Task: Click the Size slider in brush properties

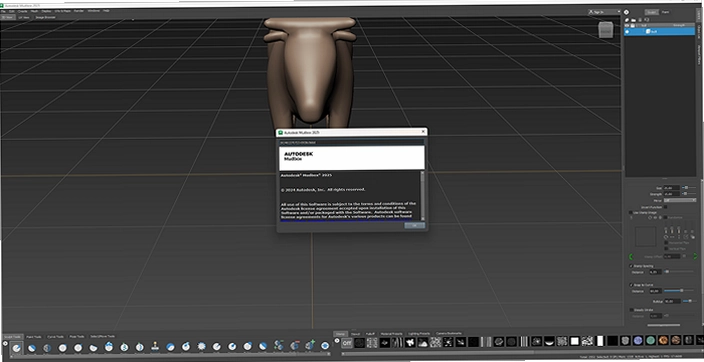Action: click(690, 187)
